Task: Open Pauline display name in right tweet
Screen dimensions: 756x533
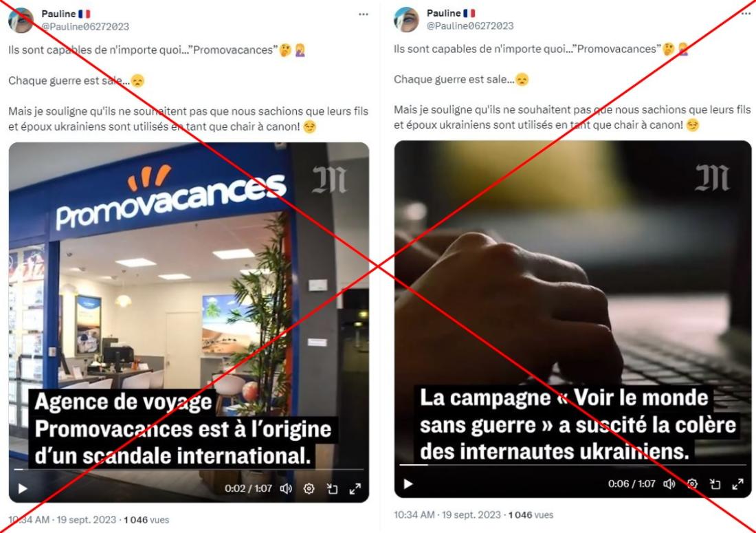Action: pos(443,13)
